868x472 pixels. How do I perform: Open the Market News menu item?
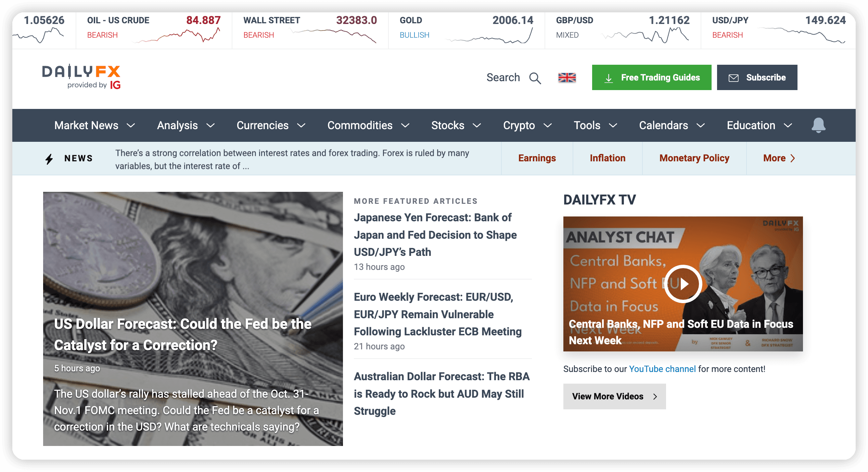86,125
